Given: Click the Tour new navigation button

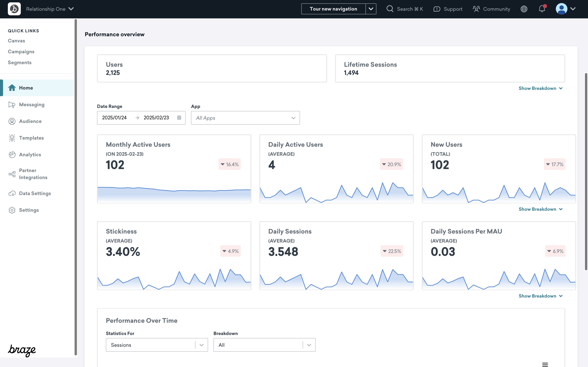Looking at the screenshot, I should 333,9.
